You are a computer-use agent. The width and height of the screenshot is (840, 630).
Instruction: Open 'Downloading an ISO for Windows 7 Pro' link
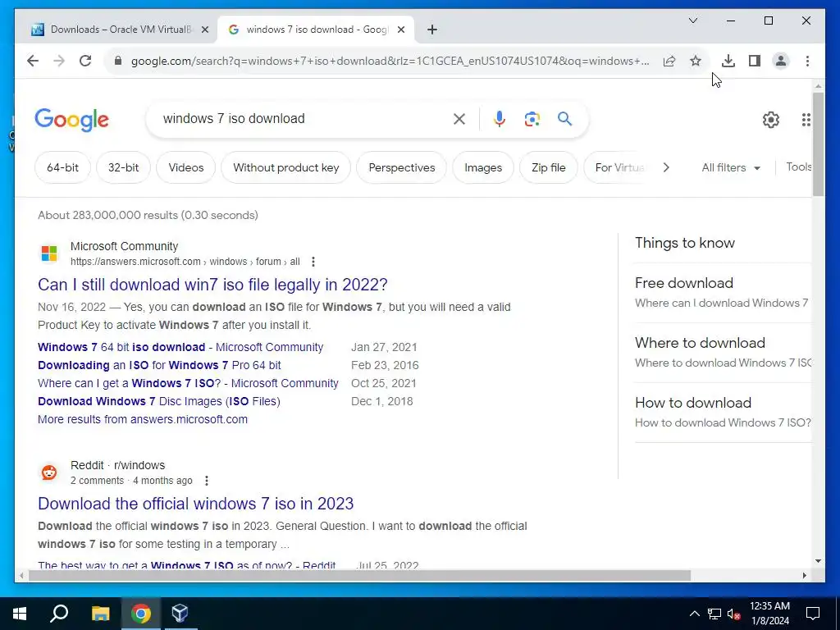click(159, 365)
